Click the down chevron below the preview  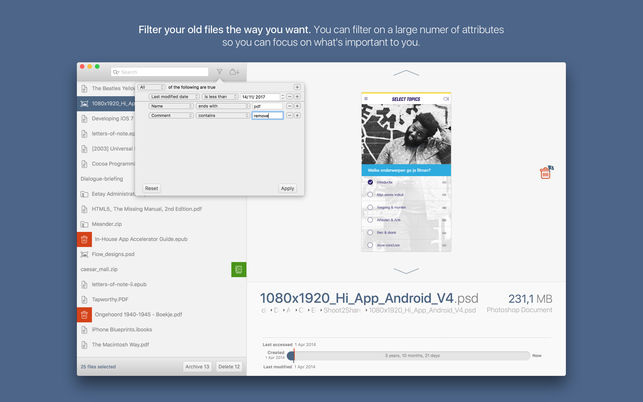[406, 270]
